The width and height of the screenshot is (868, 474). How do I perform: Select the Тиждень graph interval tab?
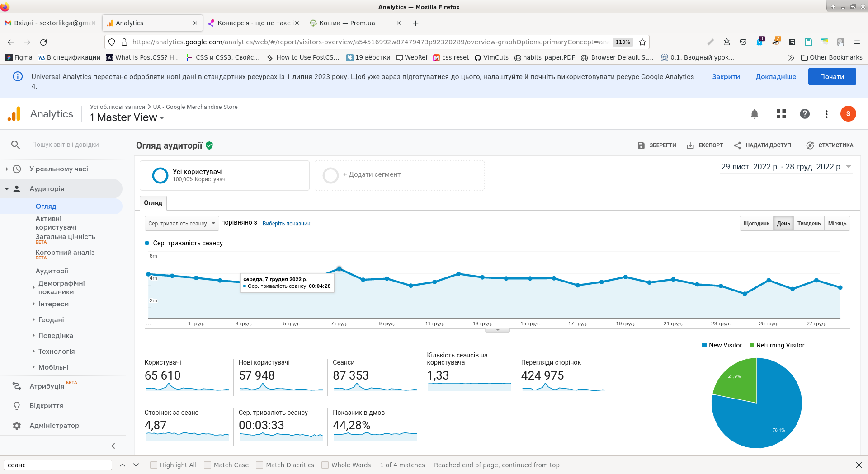(x=808, y=224)
